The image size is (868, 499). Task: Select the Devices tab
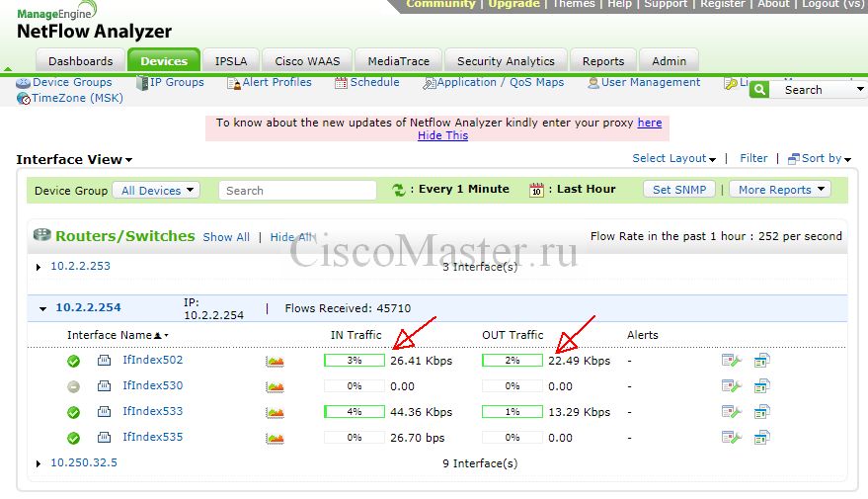[x=164, y=60]
